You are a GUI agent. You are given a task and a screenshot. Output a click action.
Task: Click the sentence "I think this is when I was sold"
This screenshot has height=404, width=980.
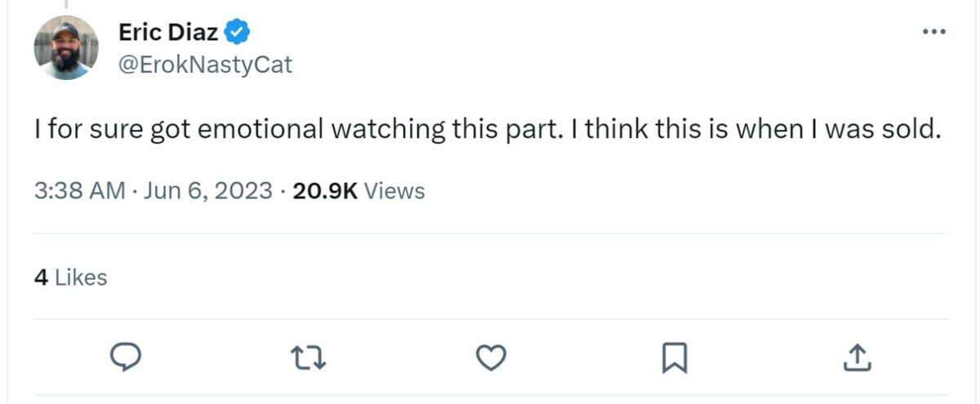pyautogui.click(x=751, y=129)
